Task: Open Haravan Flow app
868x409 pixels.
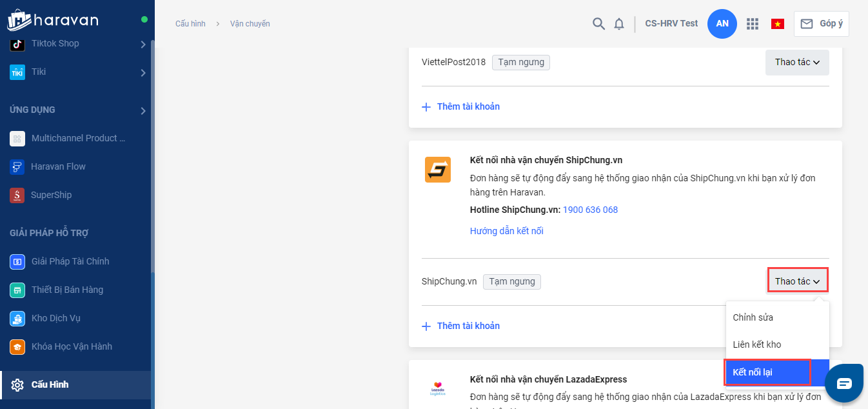Action: (x=58, y=166)
